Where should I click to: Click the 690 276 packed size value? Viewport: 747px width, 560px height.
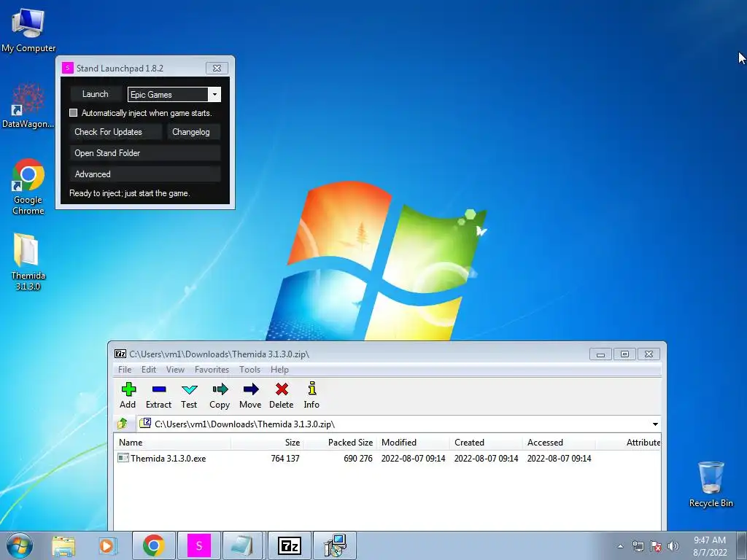(357, 458)
